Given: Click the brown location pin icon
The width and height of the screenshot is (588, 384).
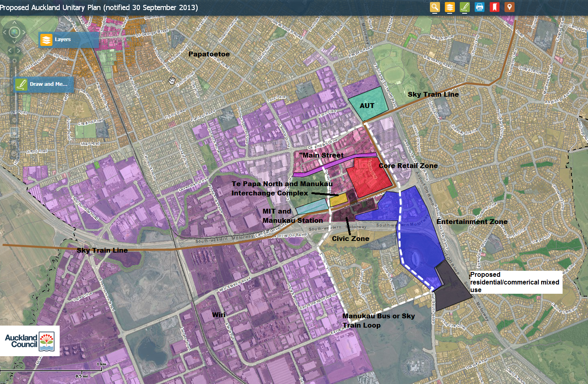Looking at the screenshot, I should (509, 7).
